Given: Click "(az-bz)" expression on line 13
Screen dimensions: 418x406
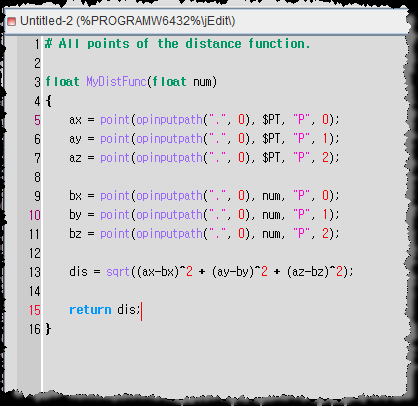Looking at the screenshot, I should point(308,272).
